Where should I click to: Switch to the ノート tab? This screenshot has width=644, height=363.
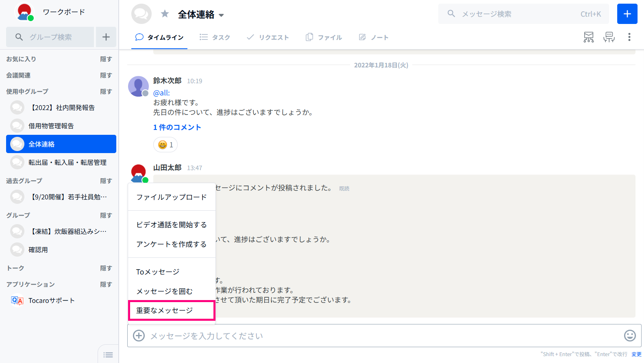tap(374, 37)
